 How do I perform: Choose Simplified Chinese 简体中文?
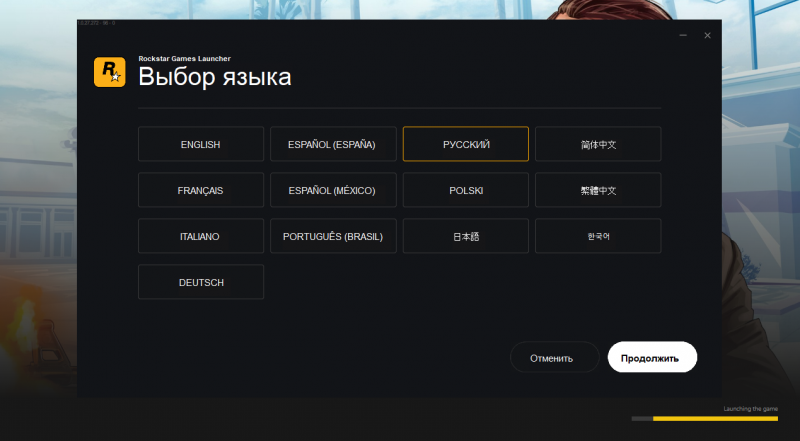(x=598, y=144)
